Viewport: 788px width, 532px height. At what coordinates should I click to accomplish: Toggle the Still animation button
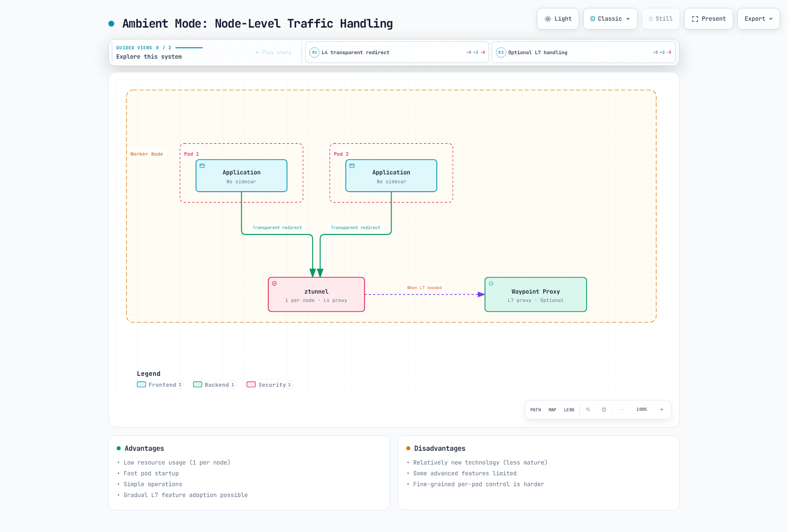(660, 19)
